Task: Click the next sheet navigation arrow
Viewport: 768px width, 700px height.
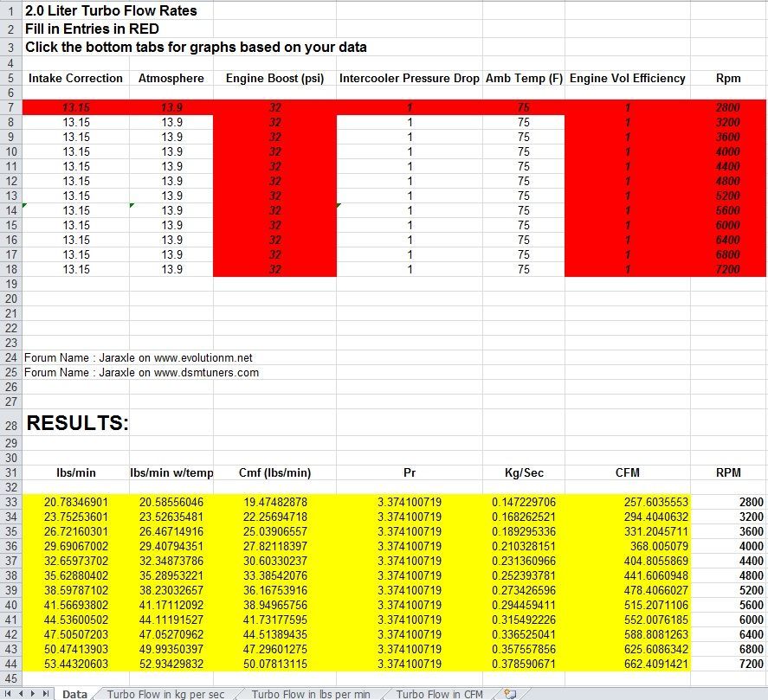Action: [34, 693]
